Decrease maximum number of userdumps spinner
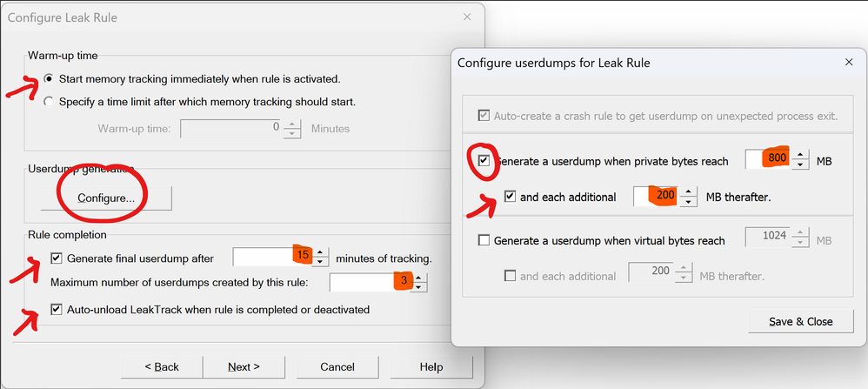 coord(419,288)
